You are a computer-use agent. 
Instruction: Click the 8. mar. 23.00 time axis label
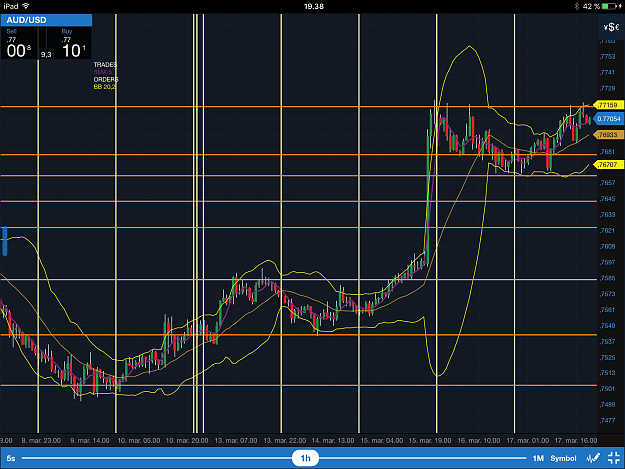(x=41, y=440)
